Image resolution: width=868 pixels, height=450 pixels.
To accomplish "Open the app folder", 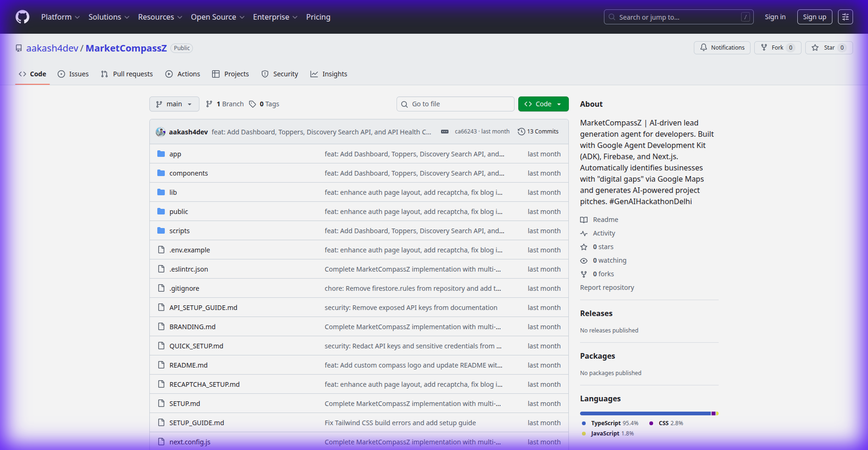I will [x=175, y=154].
